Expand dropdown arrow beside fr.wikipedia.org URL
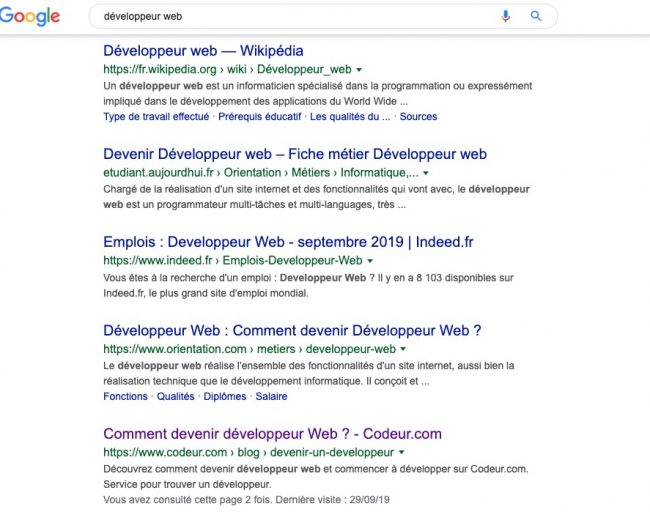This screenshot has width=650, height=512. coord(359,70)
